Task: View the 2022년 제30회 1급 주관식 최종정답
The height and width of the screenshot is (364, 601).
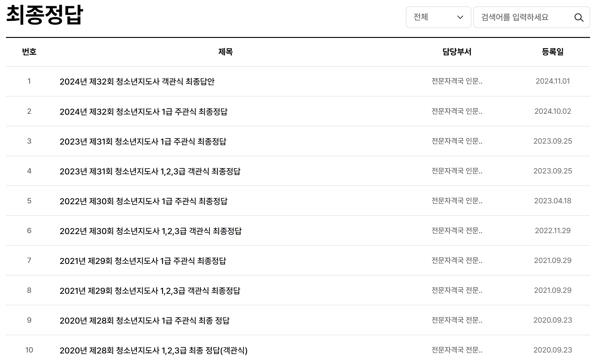Action: coord(143,201)
